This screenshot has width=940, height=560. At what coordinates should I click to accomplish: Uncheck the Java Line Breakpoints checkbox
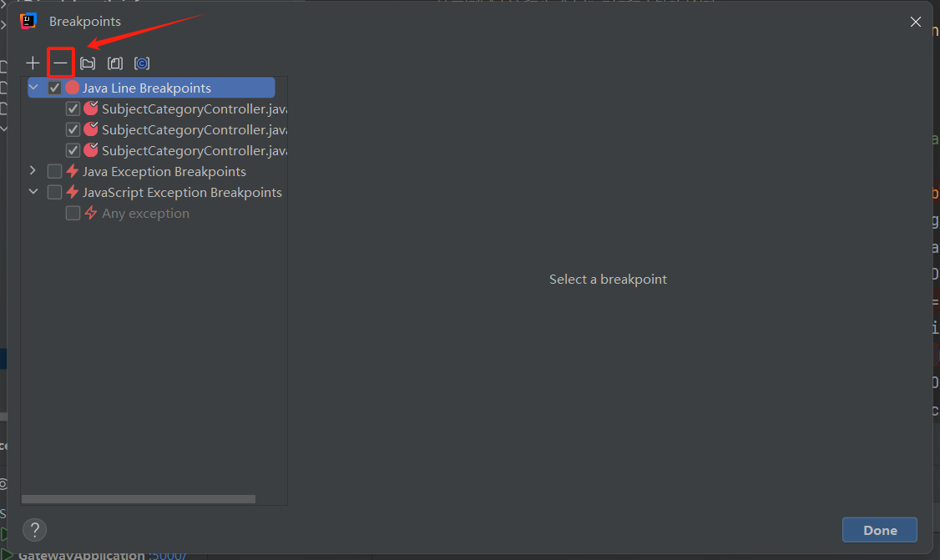(x=54, y=88)
